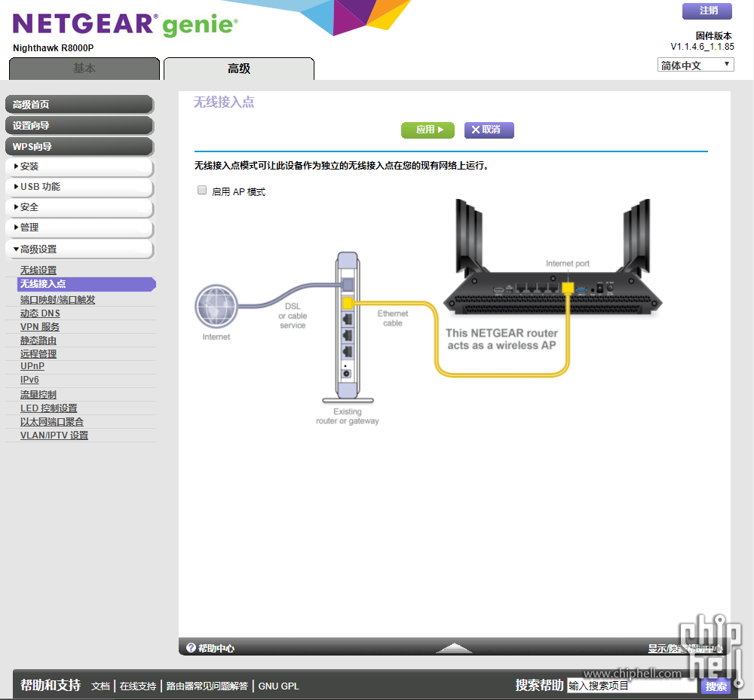Viewport: 754px width, 700px height.
Task: Click the 取消 cancel button
Action: pyautogui.click(x=489, y=130)
